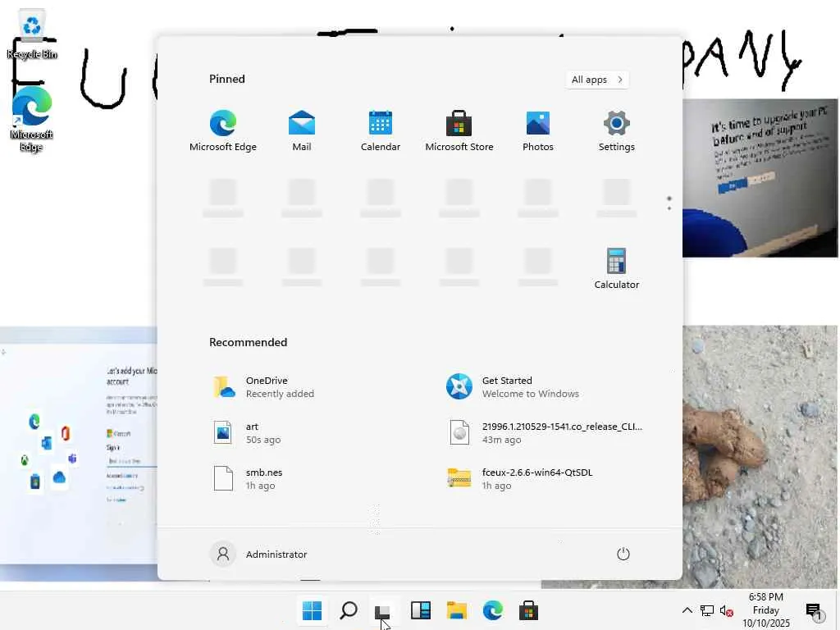Launch the Calculator pinned app
The height and width of the screenshot is (630, 840).
(x=617, y=269)
